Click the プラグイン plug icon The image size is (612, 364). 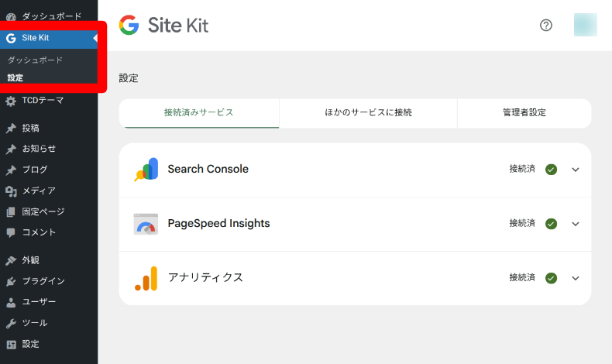(x=11, y=282)
